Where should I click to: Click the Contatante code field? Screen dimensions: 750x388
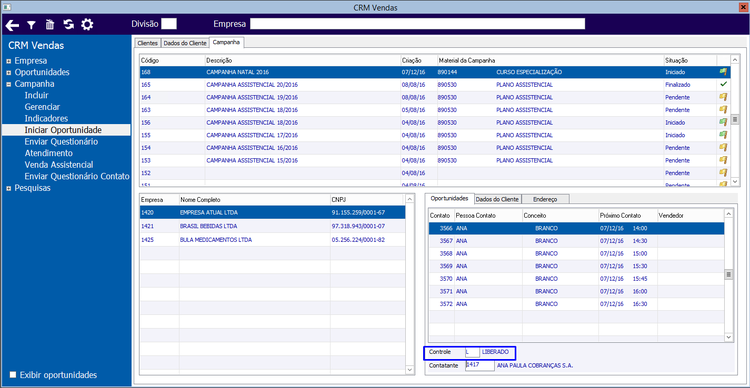point(480,366)
